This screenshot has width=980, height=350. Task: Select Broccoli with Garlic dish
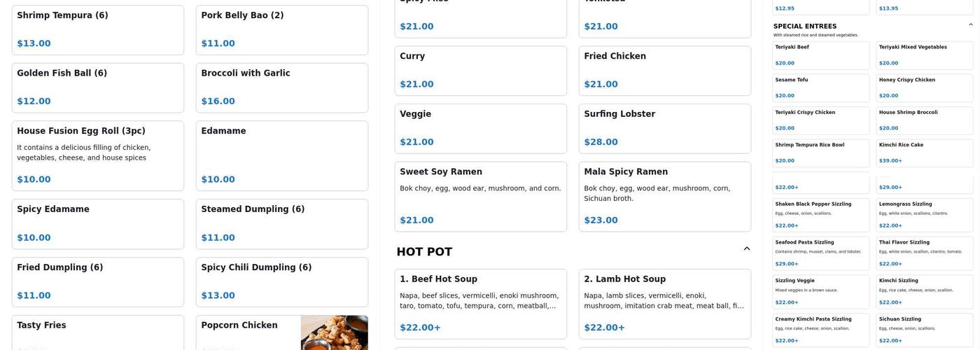point(281,87)
